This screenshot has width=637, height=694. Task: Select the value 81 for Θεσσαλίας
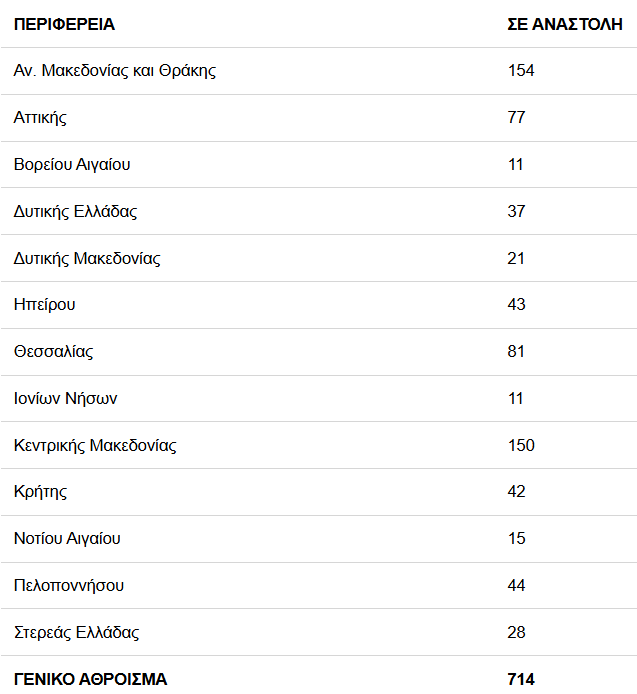tap(516, 352)
